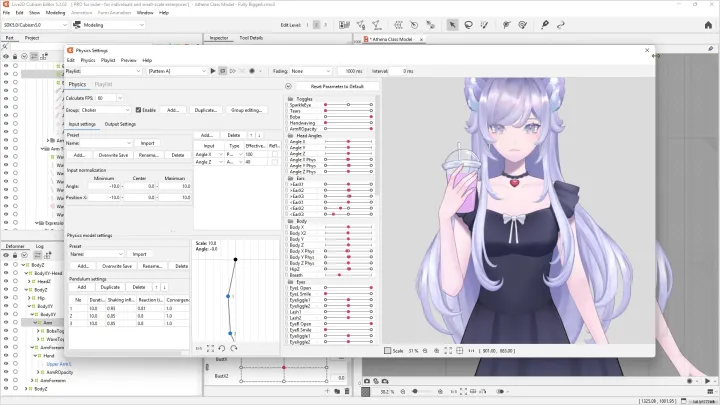Viewport: 720px width, 405px height.
Task: Click the Angle Minimum input field
Action: (104, 186)
